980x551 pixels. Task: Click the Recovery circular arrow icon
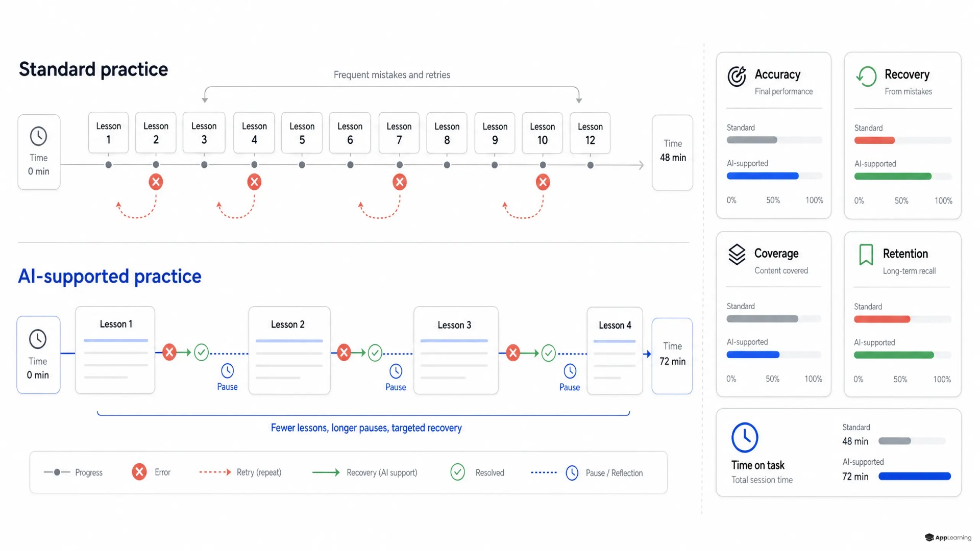866,77
